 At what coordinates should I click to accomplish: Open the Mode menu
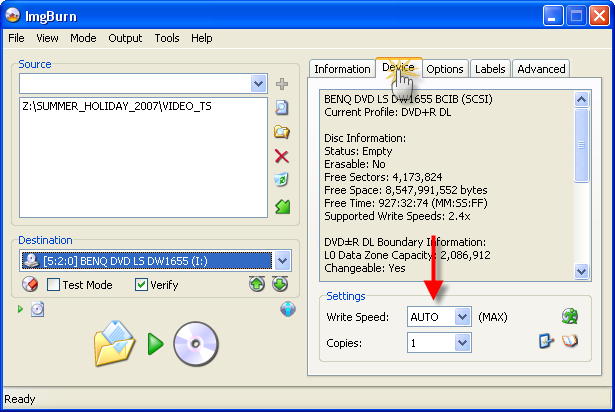point(83,38)
